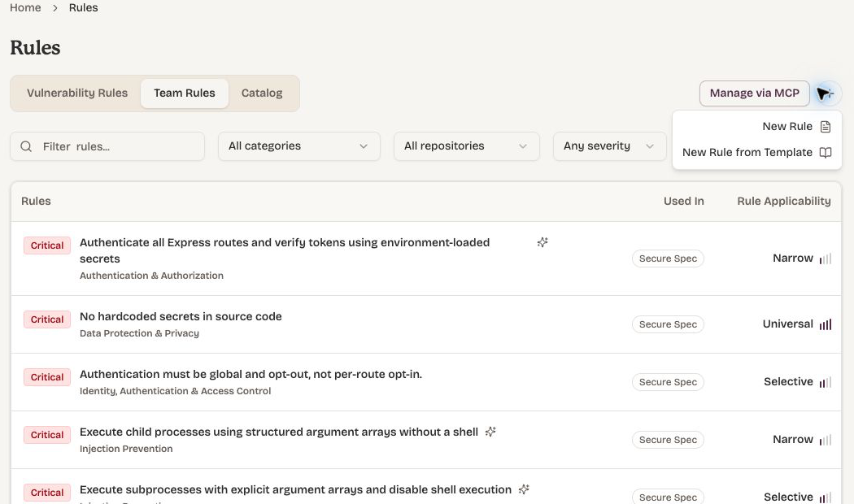854x504 pixels.
Task: Click the Rules breadcrumb item
Action: pos(83,7)
